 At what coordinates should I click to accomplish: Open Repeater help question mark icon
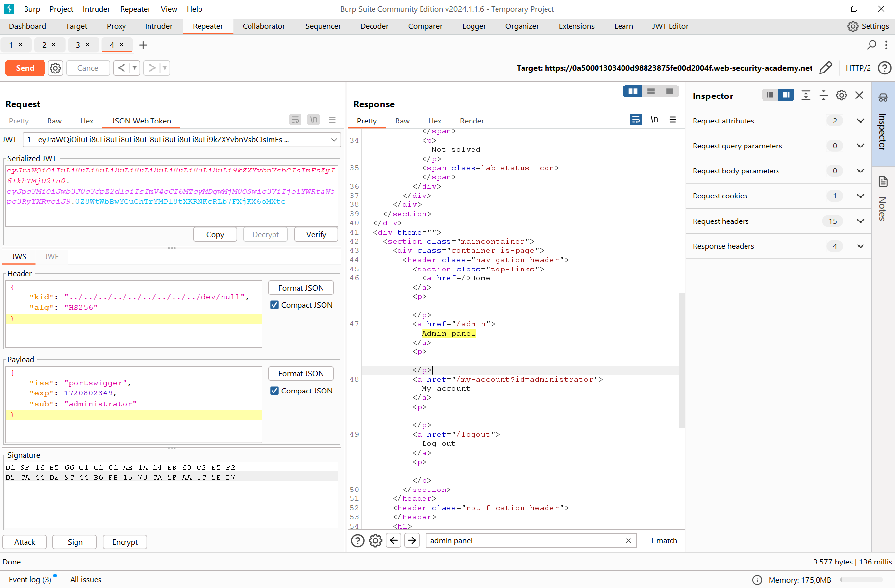point(884,68)
